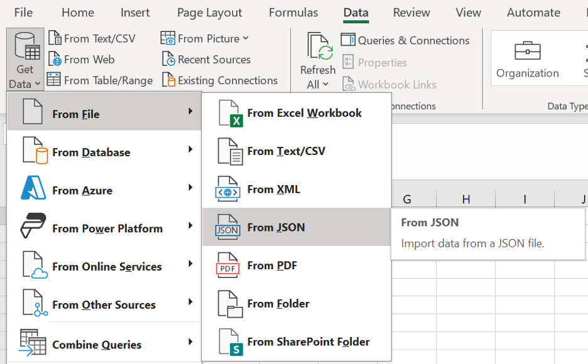
Task: Click the Properties button
Action: tap(374, 62)
